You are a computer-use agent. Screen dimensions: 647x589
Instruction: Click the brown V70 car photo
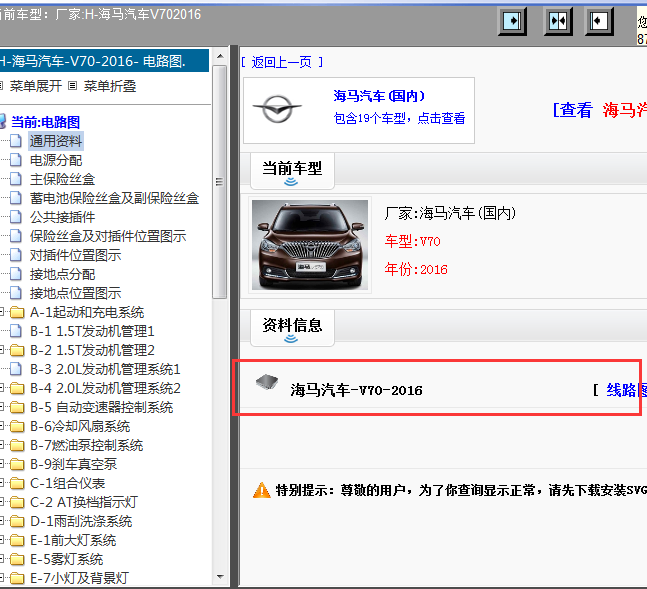(310, 245)
